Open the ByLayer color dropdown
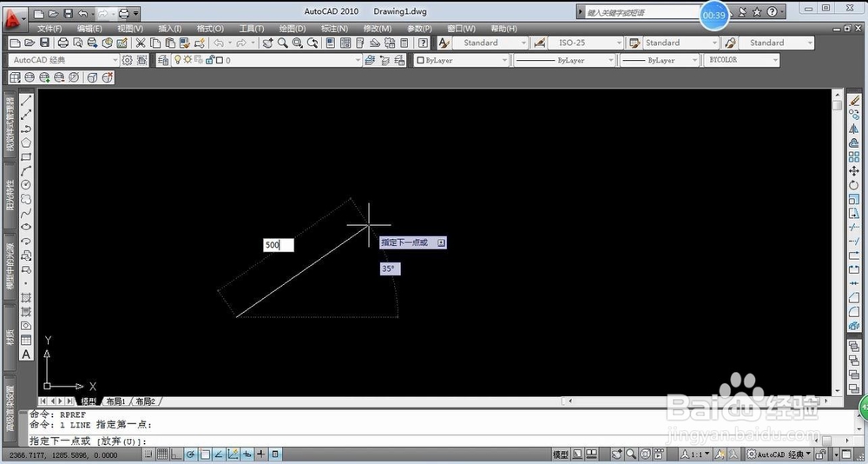 [x=462, y=61]
